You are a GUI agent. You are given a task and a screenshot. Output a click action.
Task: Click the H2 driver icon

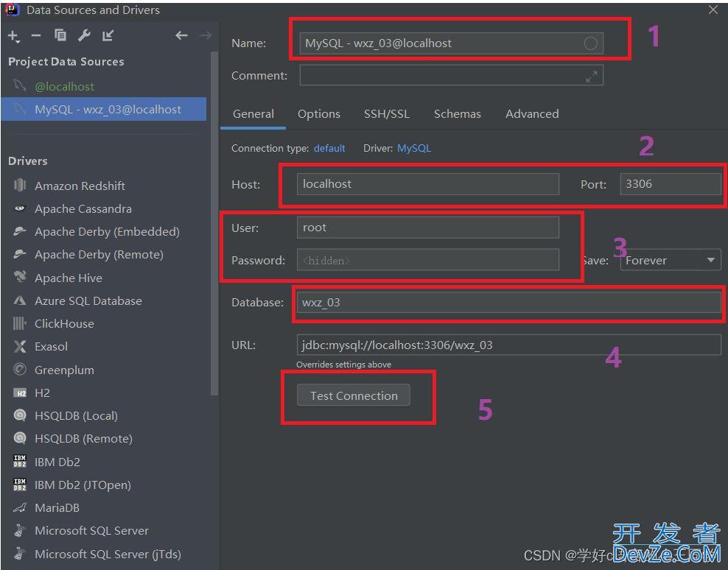click(x=20, y=393)
